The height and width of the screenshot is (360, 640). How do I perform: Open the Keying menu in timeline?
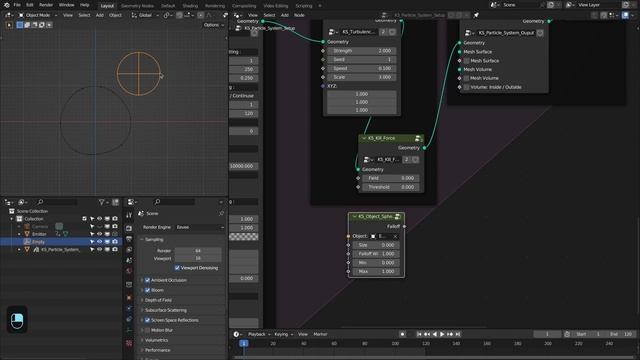(x=283, y=334)
